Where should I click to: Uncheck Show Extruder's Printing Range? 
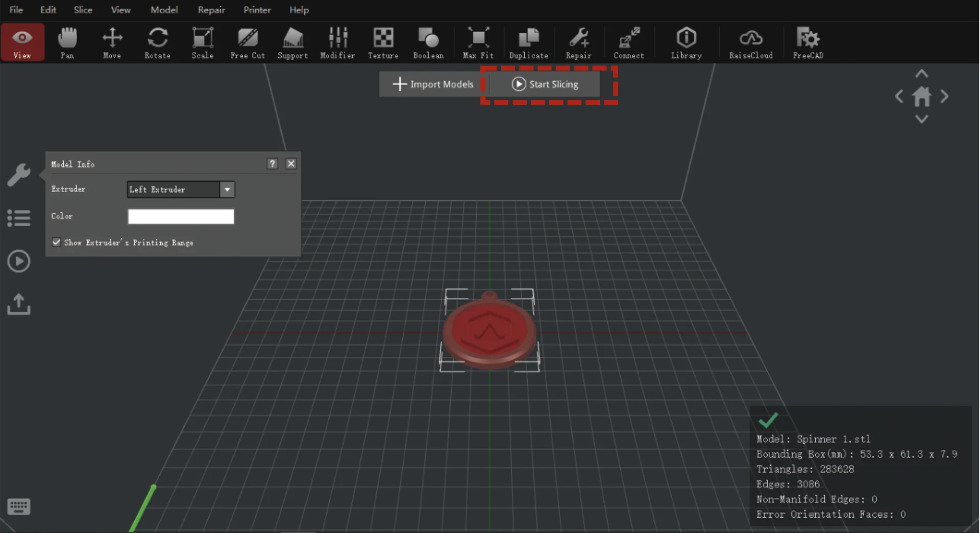pyautogui.click(x=56, y=242)
